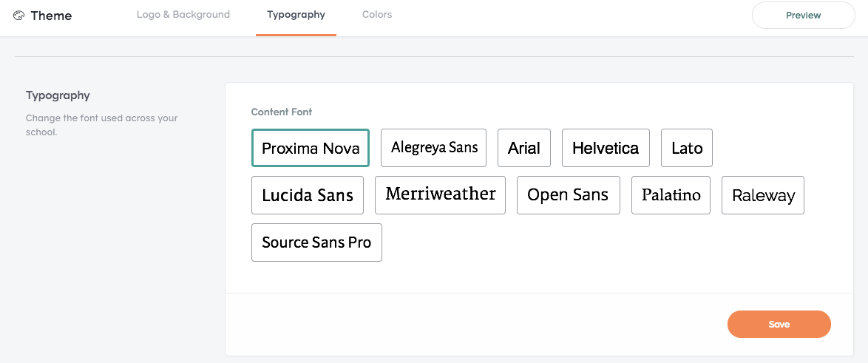Save the typography settings
868x363 pixels.
tap(779, 325)
